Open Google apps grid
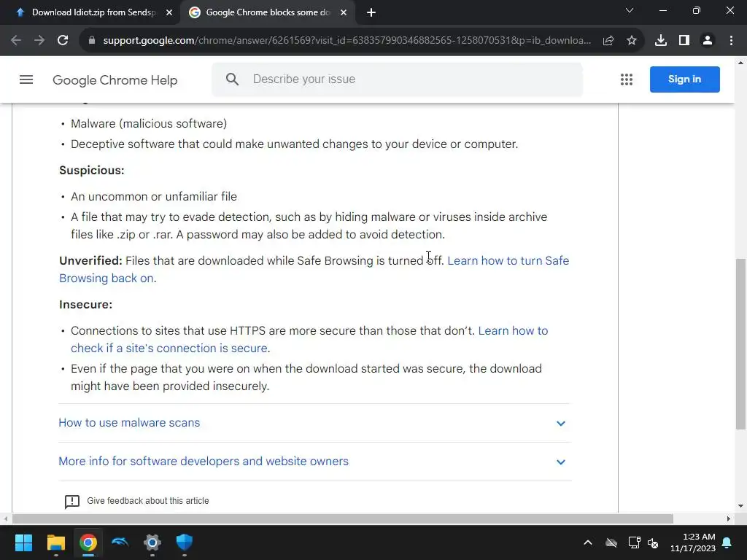The image size is (747, 560). point(627,79)
